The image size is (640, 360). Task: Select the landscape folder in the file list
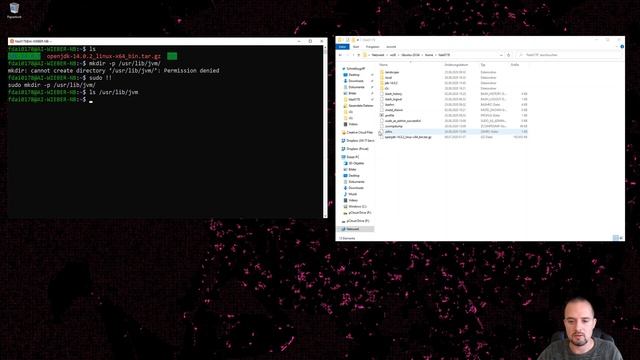point(392,72)
